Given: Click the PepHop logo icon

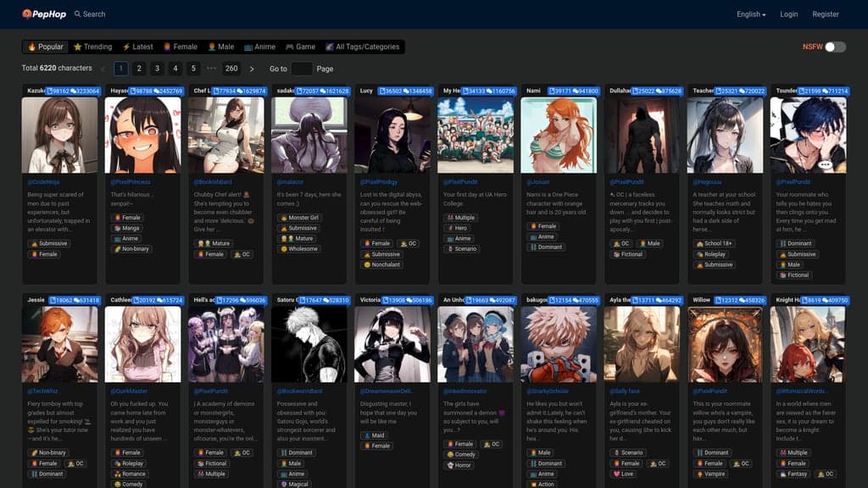Looking at the screenshot, I should (x=27, y=14).
